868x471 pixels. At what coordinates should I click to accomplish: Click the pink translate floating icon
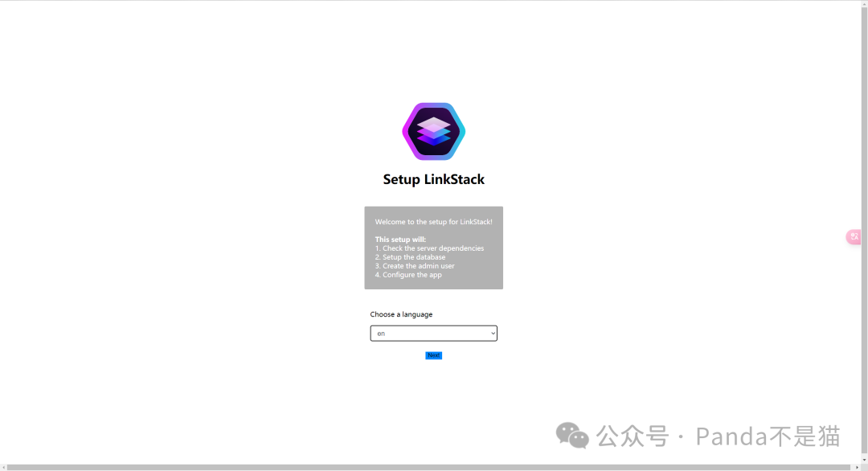point(854,237)
